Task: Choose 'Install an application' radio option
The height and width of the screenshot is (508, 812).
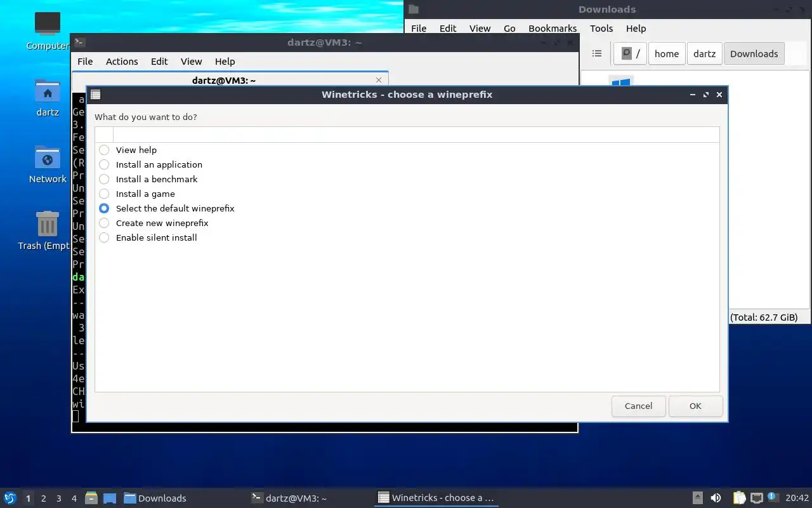Action: tap(104, 164)
